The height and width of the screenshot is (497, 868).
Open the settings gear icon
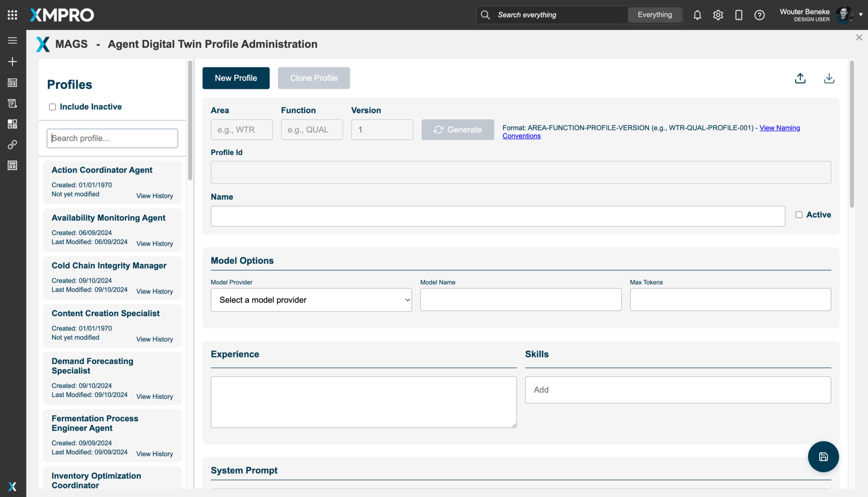click(718, 15)
